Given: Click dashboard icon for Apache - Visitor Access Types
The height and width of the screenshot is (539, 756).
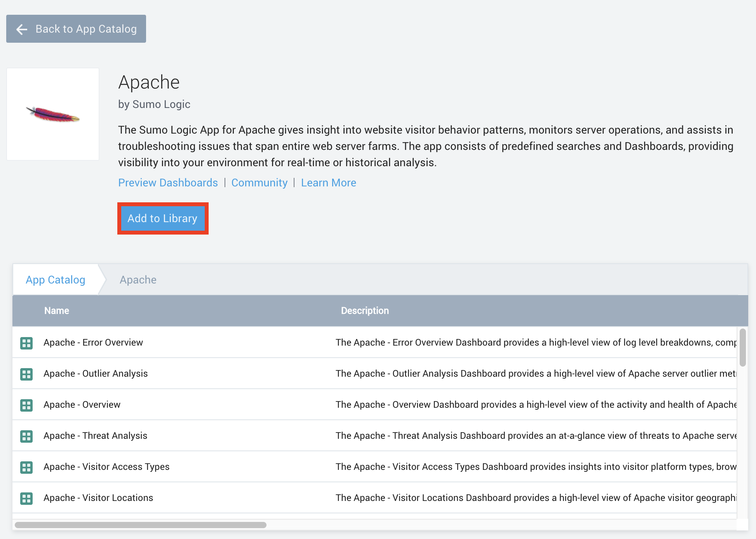Looking at the screenshot, I should tap(26, 467).
